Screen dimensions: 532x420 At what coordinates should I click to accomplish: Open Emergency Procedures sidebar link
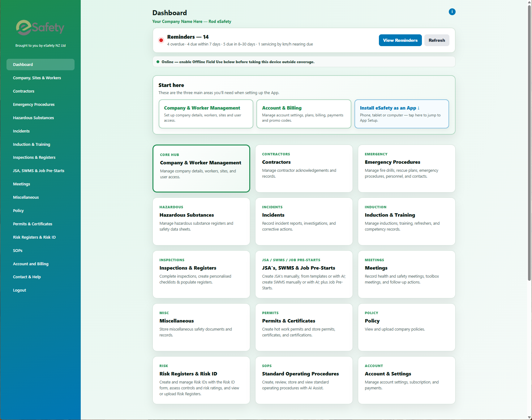coord(41,104)
